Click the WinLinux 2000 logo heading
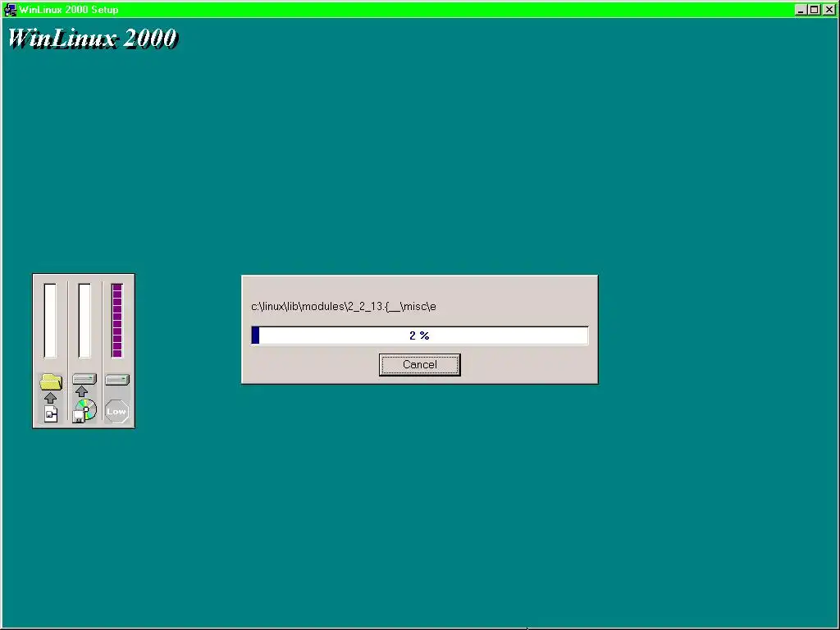The width and height of the screenshot is (840, 630). pos(92,39)
